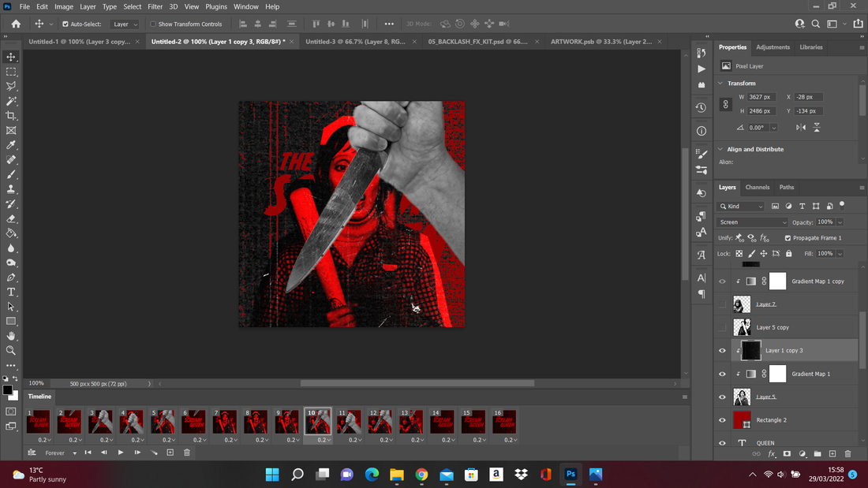Open more options in options bar
Viewport: 868px width, 488px height.
(389, 24)
